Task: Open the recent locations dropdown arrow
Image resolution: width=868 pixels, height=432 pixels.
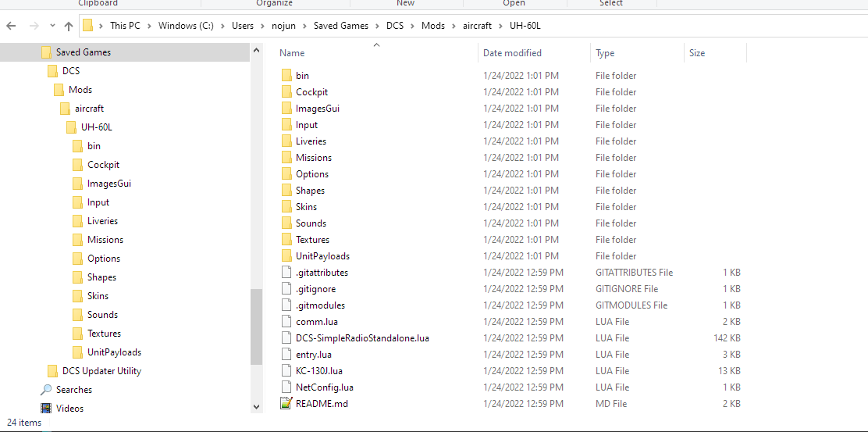Action: (x=52, y=26)
